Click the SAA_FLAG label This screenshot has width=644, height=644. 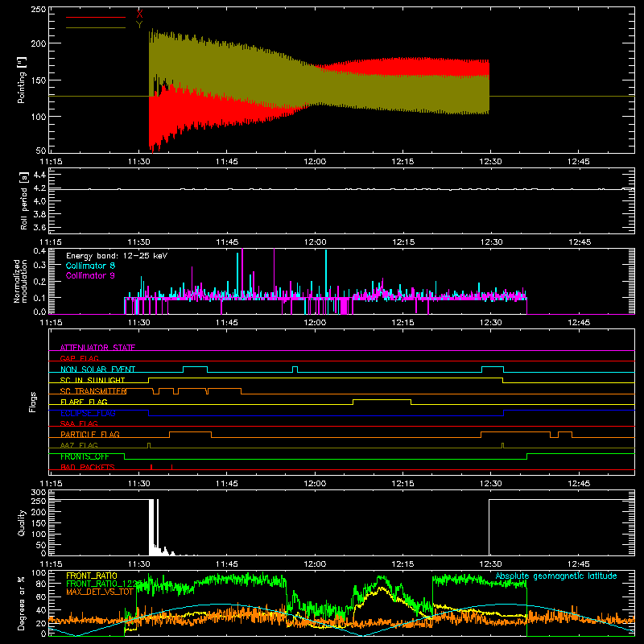[x=79, y=423]
